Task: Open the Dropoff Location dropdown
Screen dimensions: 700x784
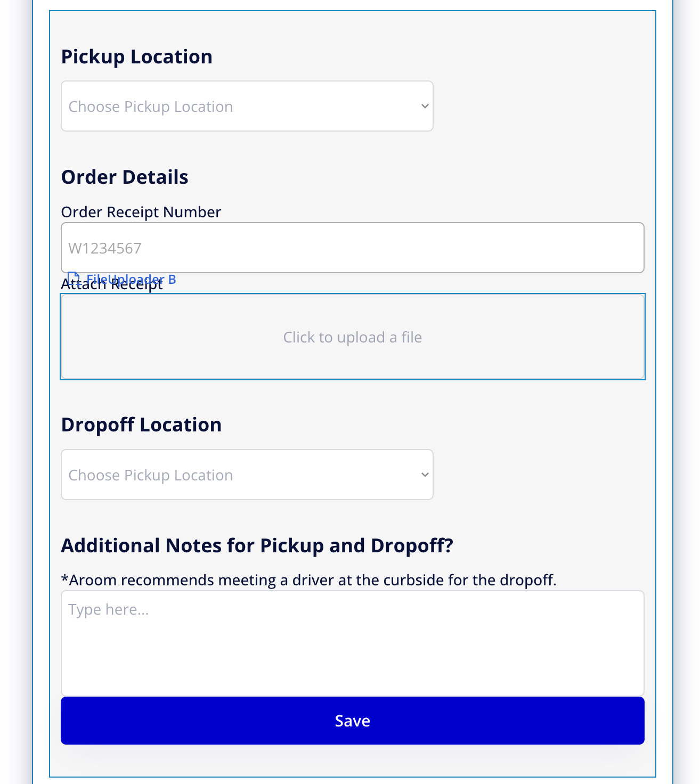Action: [x=247, y=475]
